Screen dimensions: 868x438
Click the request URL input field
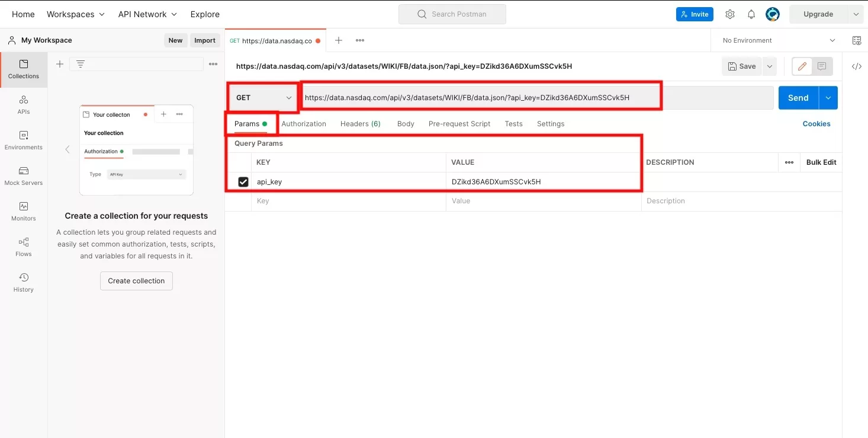[536, 98]
